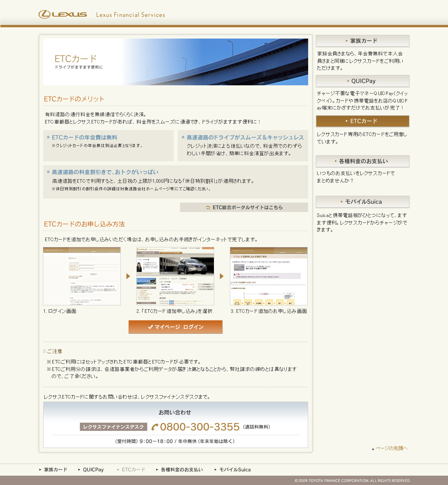Select the highlighted ETCカード sidebar item

(362, 121)
